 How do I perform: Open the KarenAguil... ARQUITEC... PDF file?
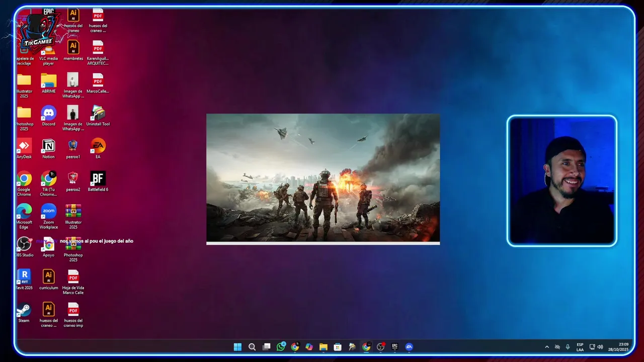(98, 53)
